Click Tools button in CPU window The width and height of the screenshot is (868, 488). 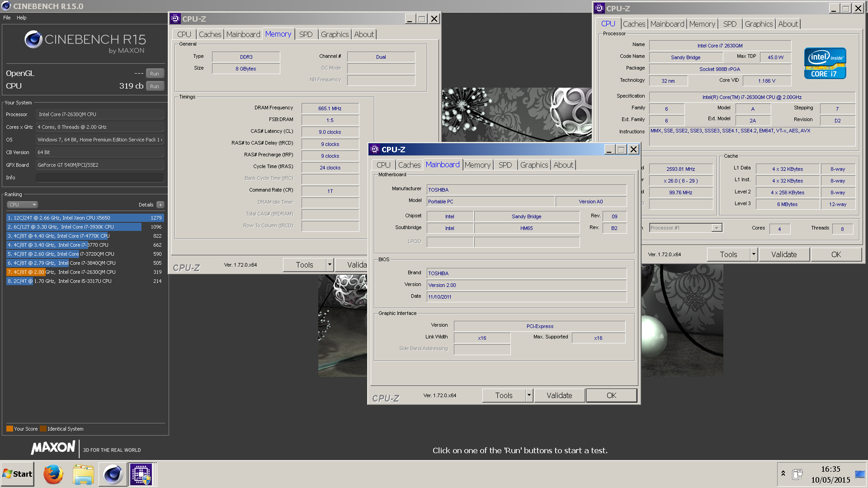[728, 254]
